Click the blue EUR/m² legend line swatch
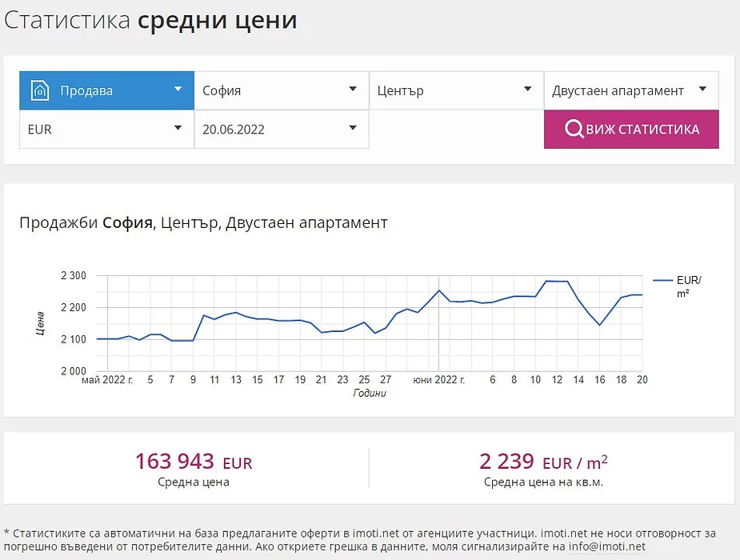Image resolution: width=740 pixels, height=560 pixels. [x=662, y=280]
